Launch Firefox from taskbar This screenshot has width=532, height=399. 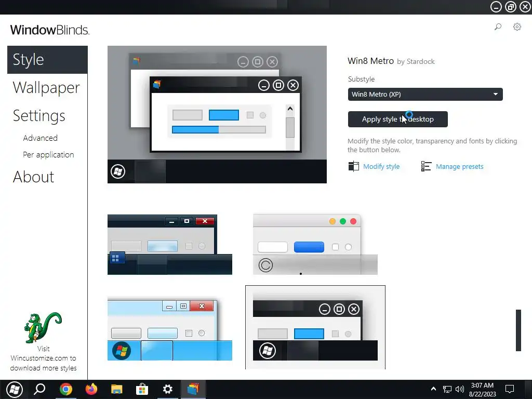click(x=91, y=389)
